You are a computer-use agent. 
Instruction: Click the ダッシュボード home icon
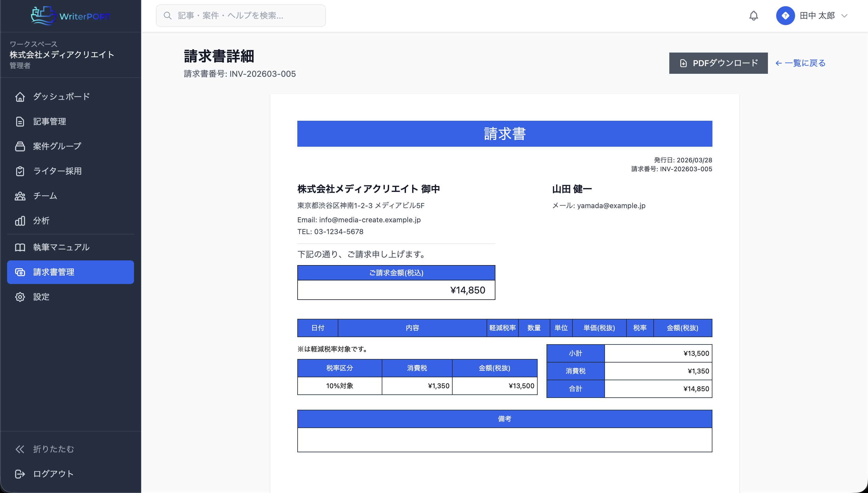[x=20, y=97]
